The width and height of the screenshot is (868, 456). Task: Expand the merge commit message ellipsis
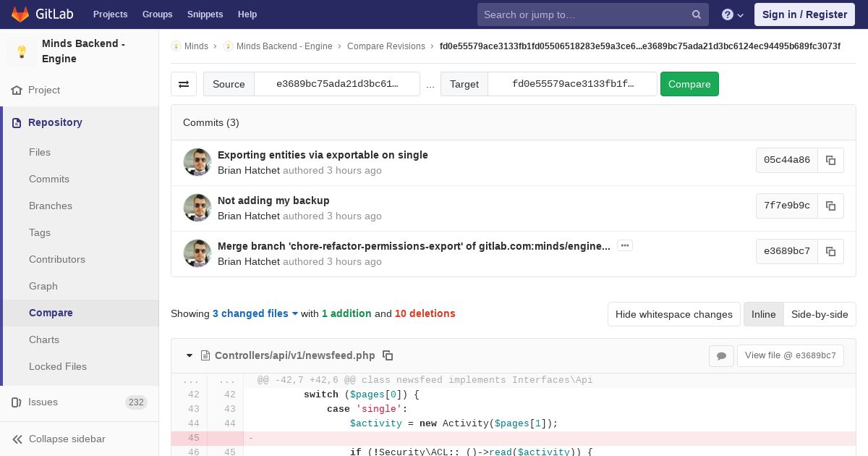[x=625, y=246]
